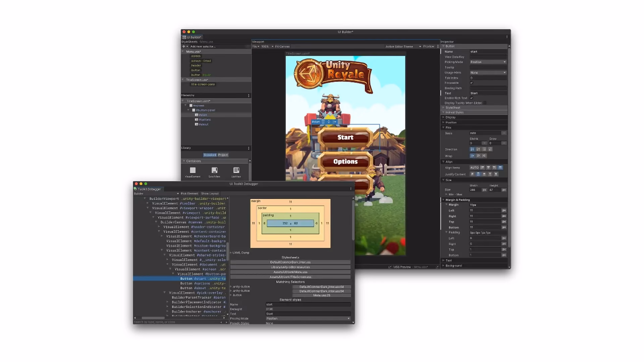This screenshot has height=362, width=644.
Task: Open the Usage Hints dropdown
Action: coord(488,72)
